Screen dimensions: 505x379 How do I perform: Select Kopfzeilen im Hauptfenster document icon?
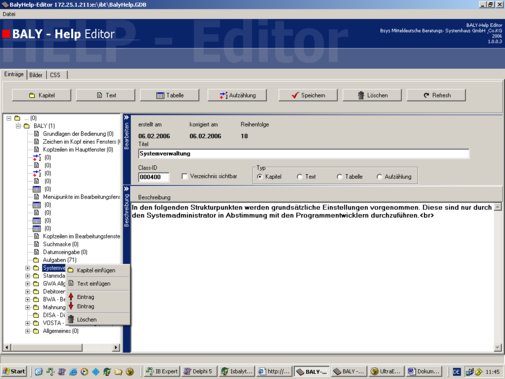point(37,150)
